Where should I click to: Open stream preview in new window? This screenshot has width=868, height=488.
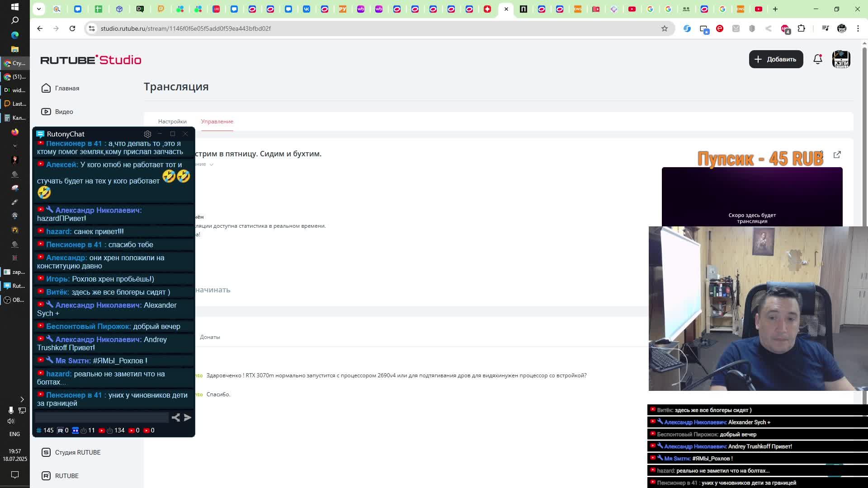point(837,155)
